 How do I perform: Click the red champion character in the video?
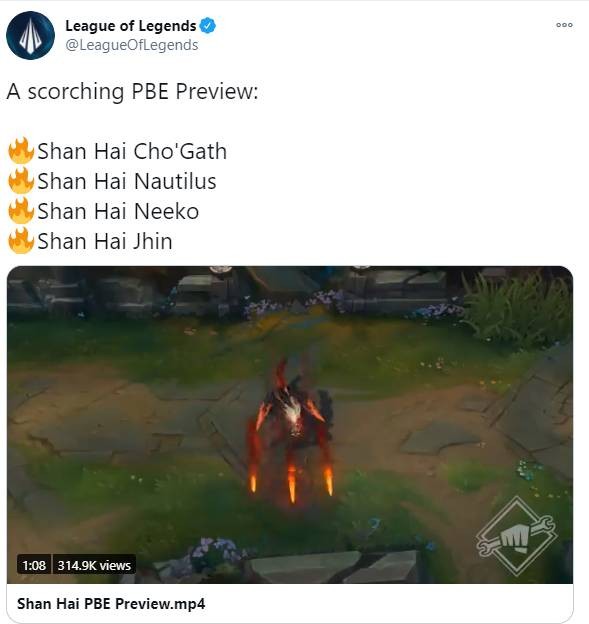[291, 430]
